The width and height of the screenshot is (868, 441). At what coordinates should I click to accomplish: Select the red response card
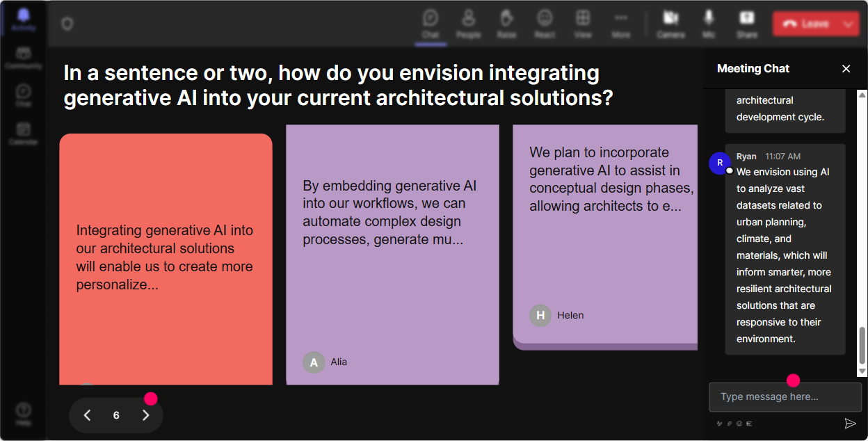(x=166, y=259)
